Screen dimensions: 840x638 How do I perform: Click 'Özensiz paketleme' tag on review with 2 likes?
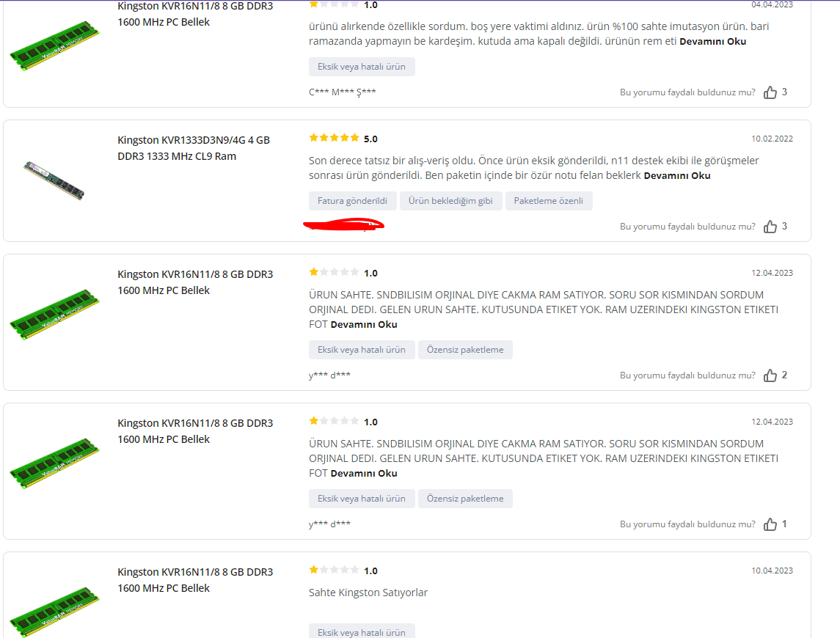[465, 350]
